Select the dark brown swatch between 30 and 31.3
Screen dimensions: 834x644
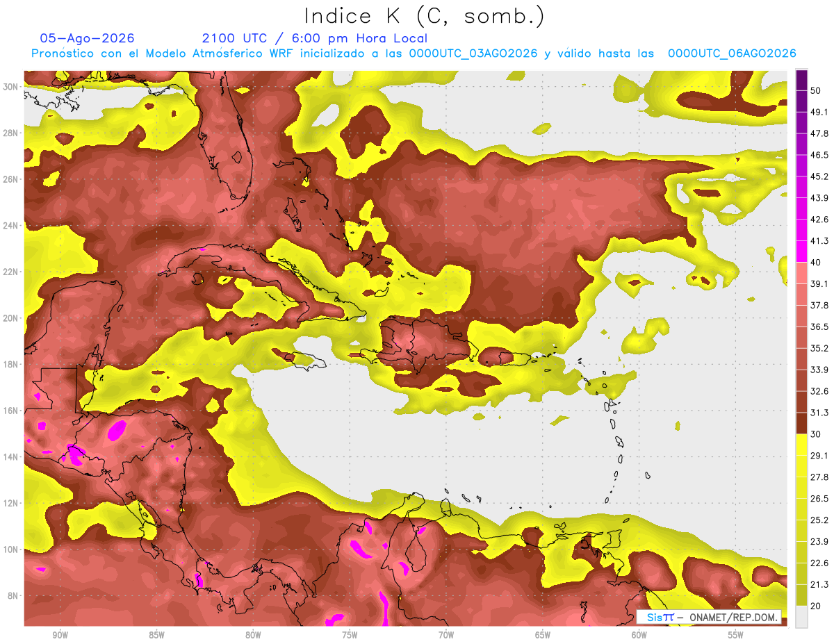pos(802,423)
